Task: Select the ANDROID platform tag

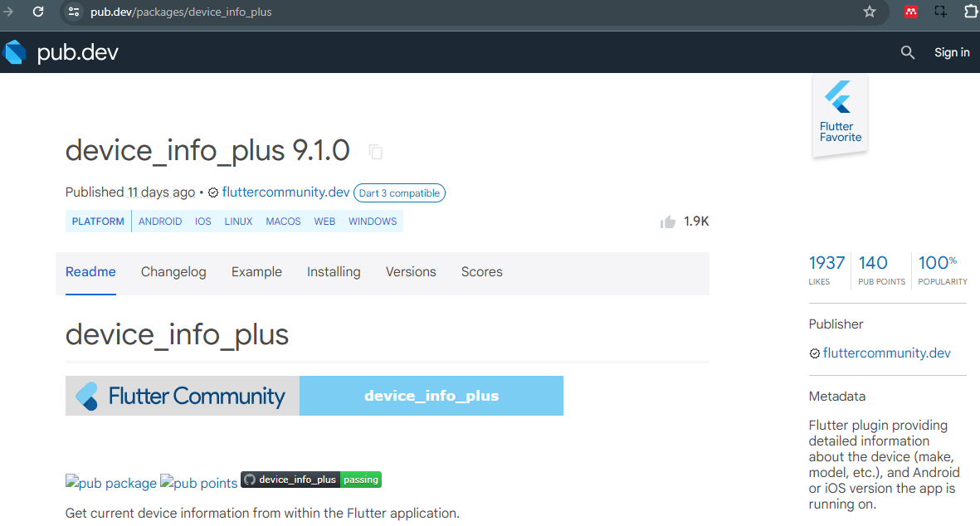Action: [x=160, y=222]
